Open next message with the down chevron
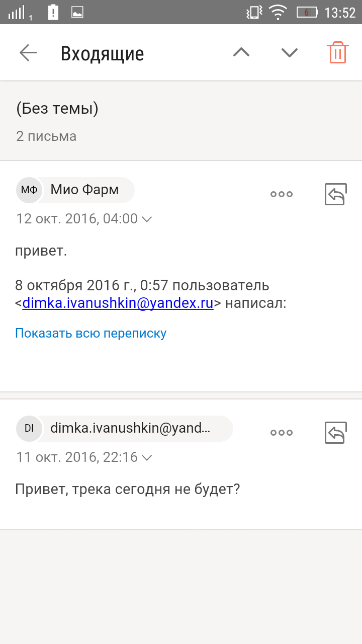Screen dimensions: 362x644 (290, 52)
